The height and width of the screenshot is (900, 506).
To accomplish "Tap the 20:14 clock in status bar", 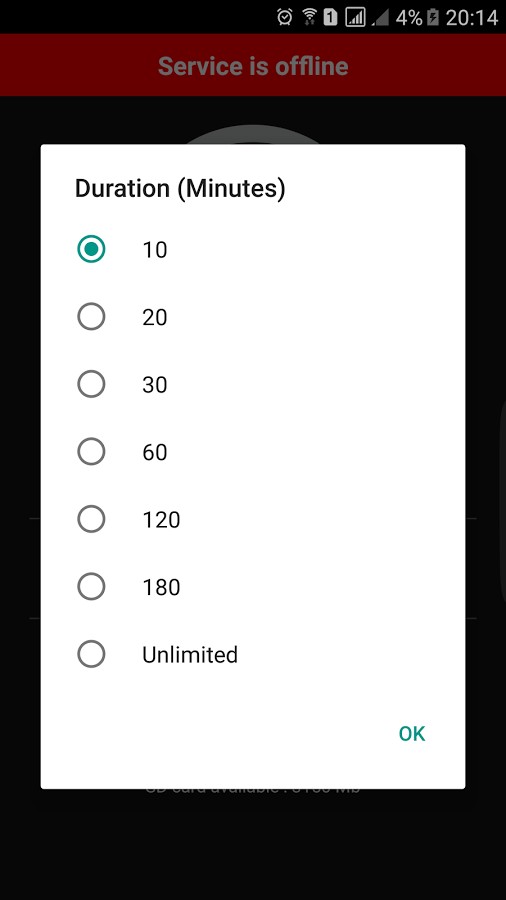I will coord(472,17).
